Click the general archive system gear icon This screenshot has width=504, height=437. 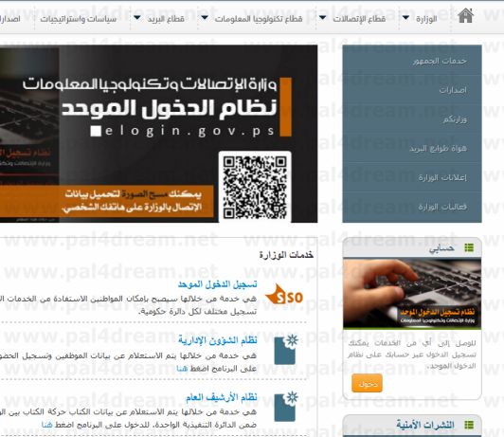pos(286,407)
